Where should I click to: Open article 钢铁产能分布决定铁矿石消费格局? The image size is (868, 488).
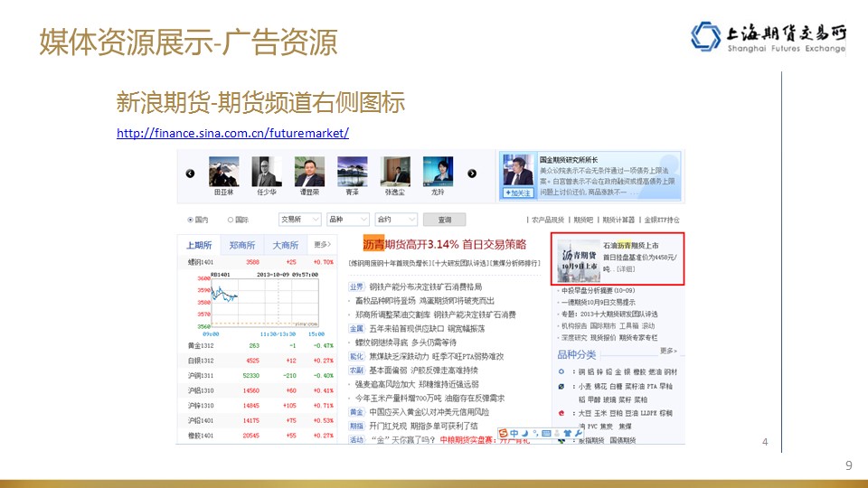(426, 286)
